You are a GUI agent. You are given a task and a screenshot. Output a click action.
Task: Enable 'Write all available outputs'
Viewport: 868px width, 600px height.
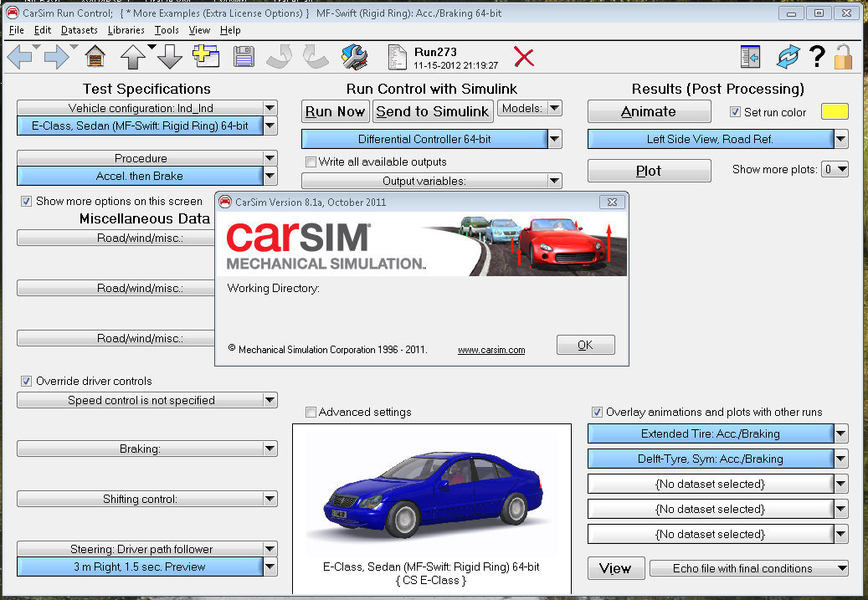[311, 162]
